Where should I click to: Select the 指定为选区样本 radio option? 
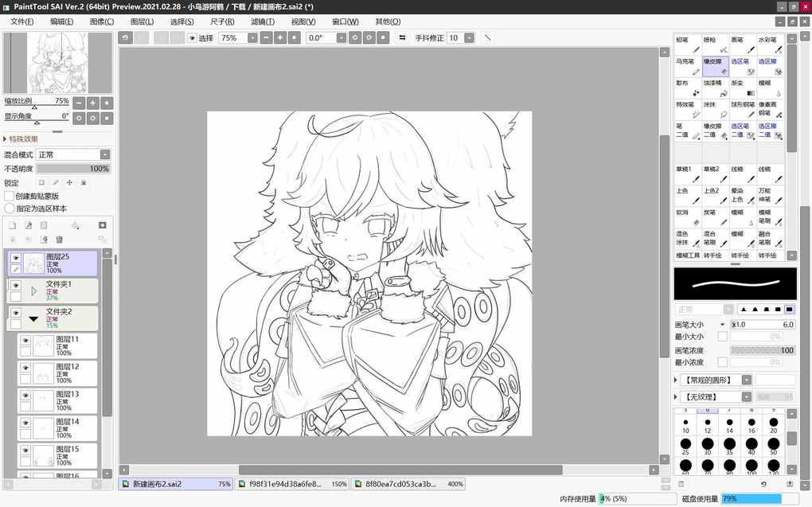click(10, 208)
